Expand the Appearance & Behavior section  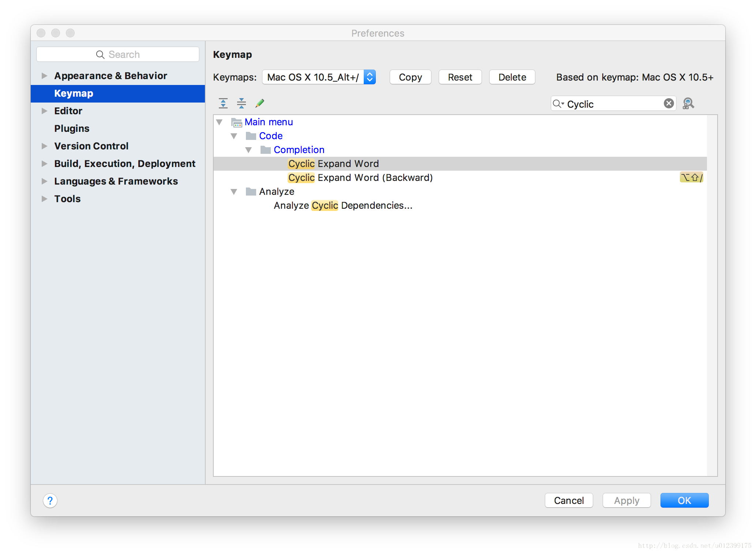(45, 75)
